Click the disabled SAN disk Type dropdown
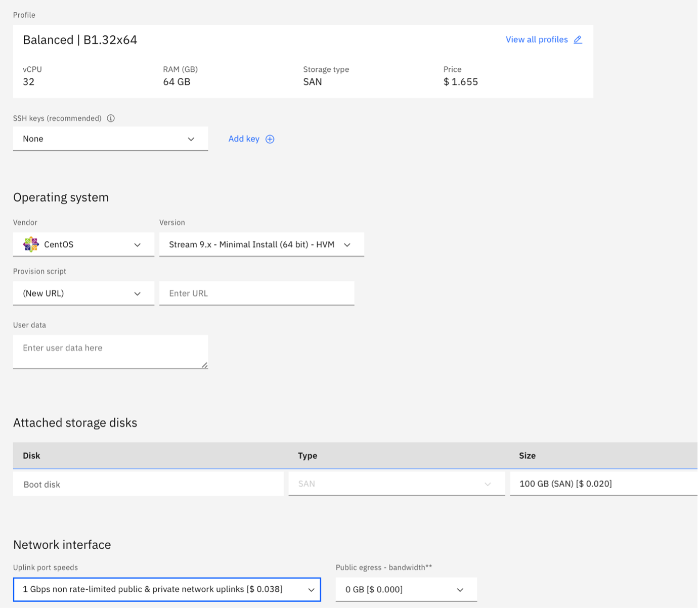The image size is (700, 610). point(396,484)
